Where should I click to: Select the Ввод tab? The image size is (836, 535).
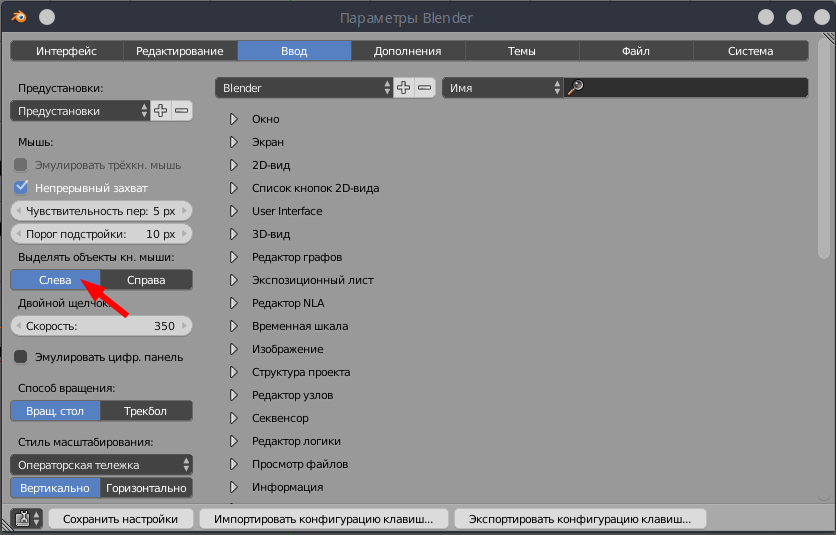click(x=294, y=51)
